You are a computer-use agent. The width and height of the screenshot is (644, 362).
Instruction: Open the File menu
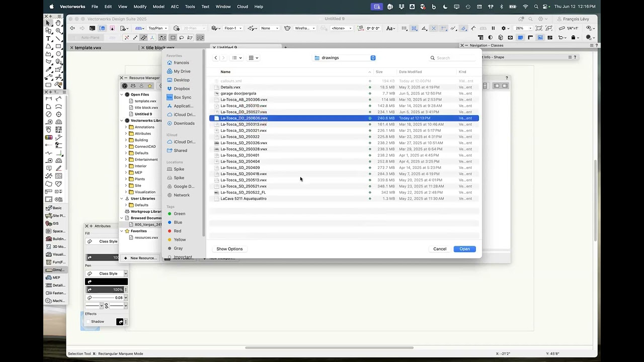(x=95, y=7)
